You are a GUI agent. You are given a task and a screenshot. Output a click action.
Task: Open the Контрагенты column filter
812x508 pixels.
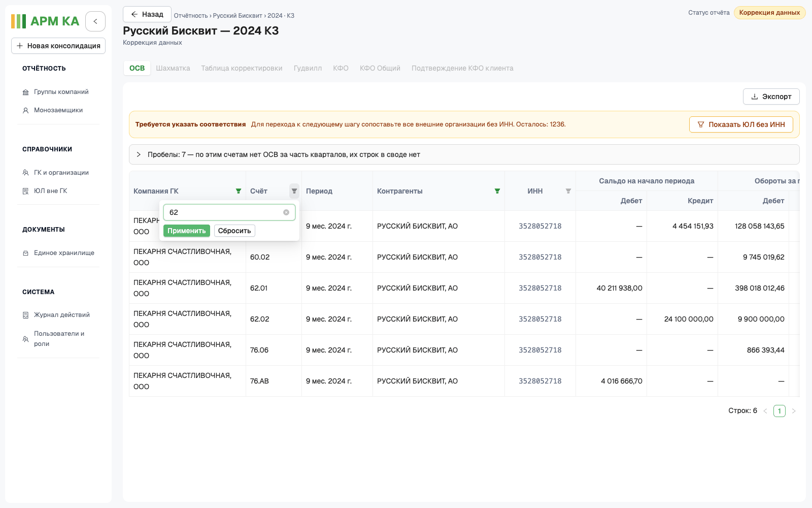[497, 191]
